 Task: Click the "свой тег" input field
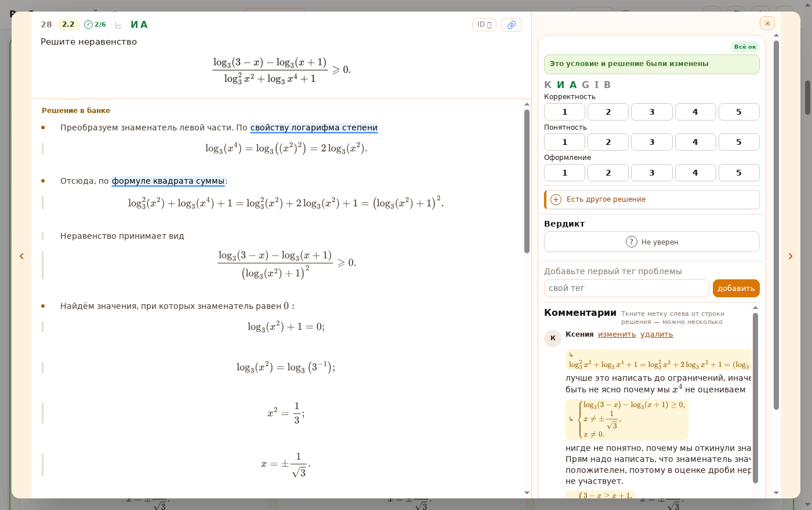click(627, 288)
